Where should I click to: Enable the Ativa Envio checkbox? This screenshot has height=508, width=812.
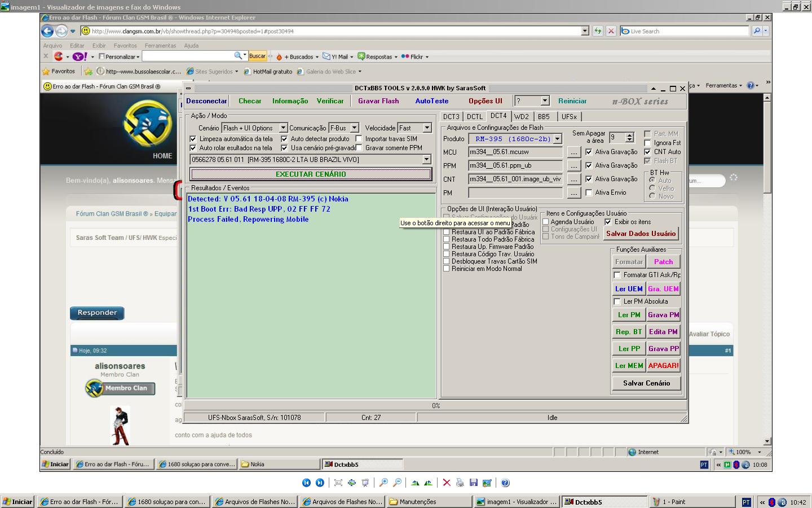[x=589, y=192]
